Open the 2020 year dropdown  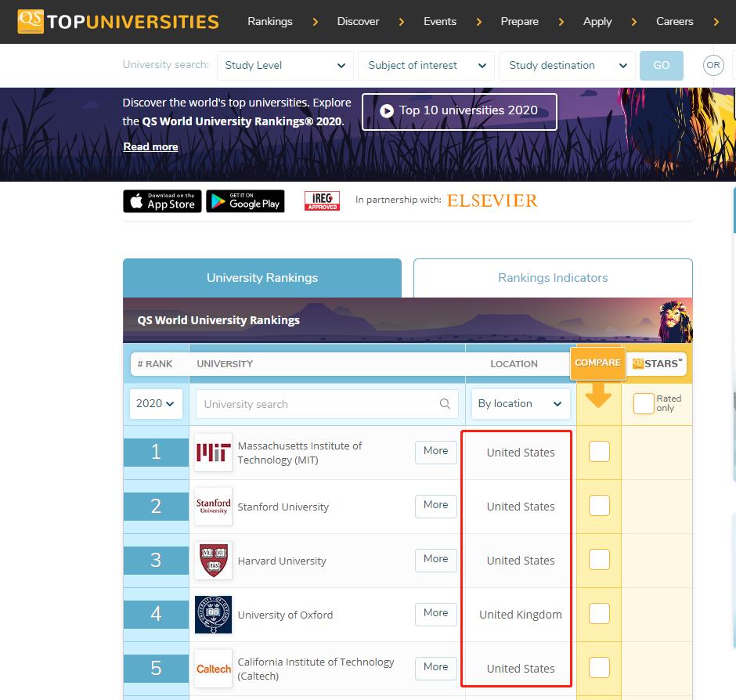156,404
